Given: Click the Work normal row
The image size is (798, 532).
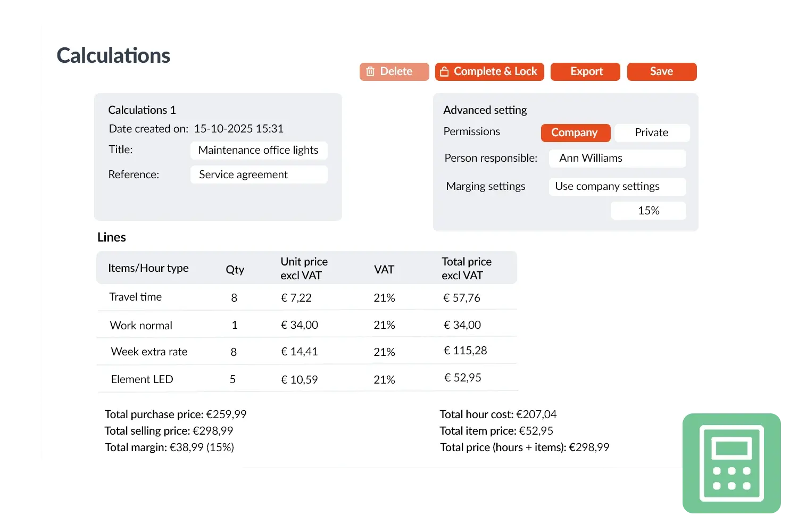Looking at the screenshot, I should click(141, 325).
